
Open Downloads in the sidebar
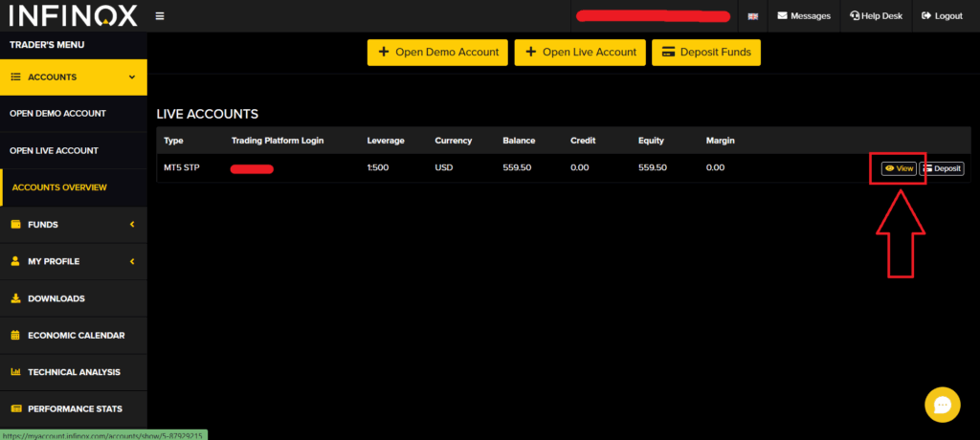point(56,298)
